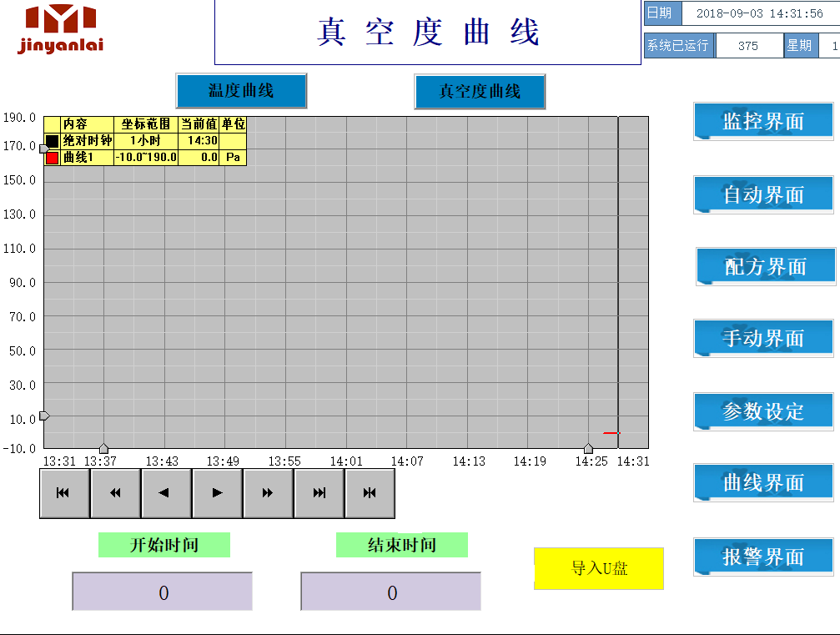Image resolution: width=840 pixels, height=635 pixels.
Task: Click the set time range icon button
Action: [x=370, y=493]
